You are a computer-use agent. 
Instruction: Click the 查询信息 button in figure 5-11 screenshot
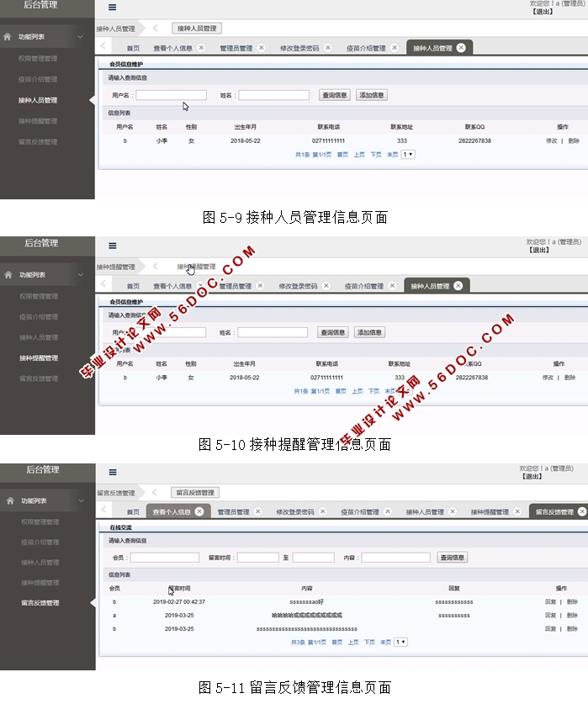[453, 557]
